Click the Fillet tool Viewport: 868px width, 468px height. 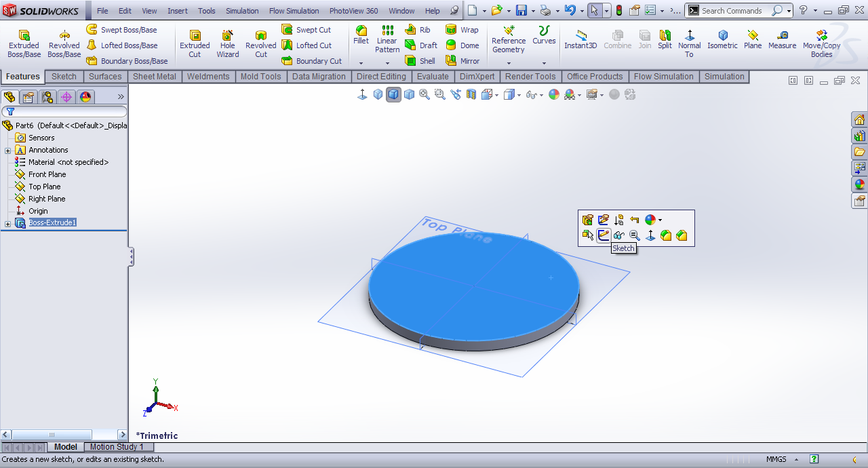point(361,35)
